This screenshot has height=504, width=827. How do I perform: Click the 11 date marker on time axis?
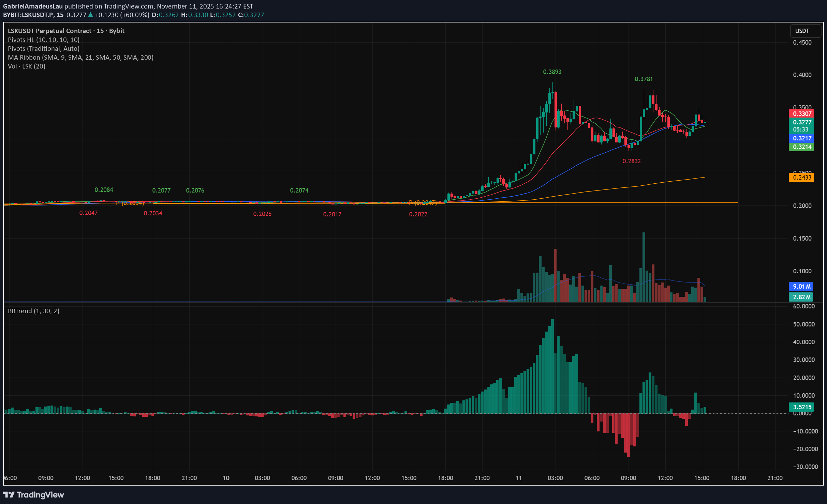pos(518,478)
